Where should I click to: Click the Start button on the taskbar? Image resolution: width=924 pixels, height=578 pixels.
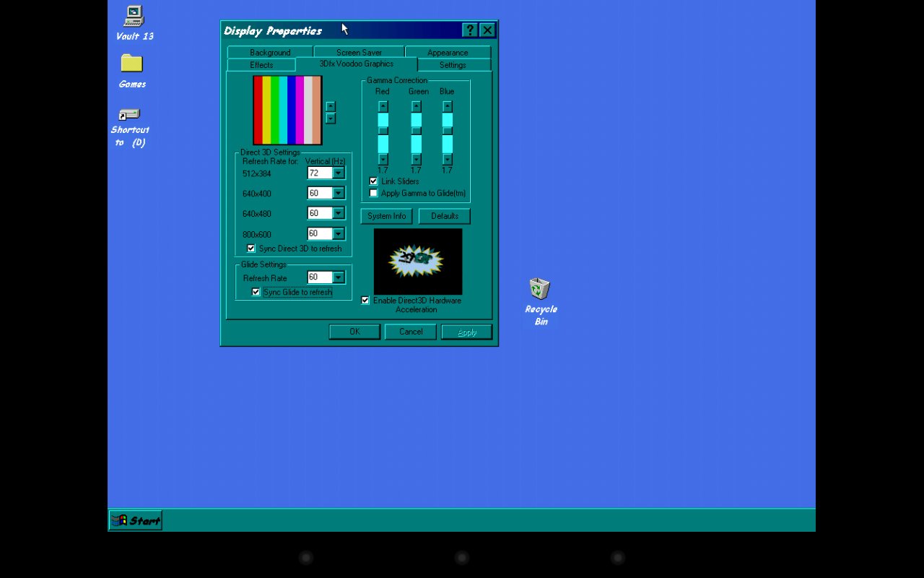pyautogui.click(x=135, y=519)
